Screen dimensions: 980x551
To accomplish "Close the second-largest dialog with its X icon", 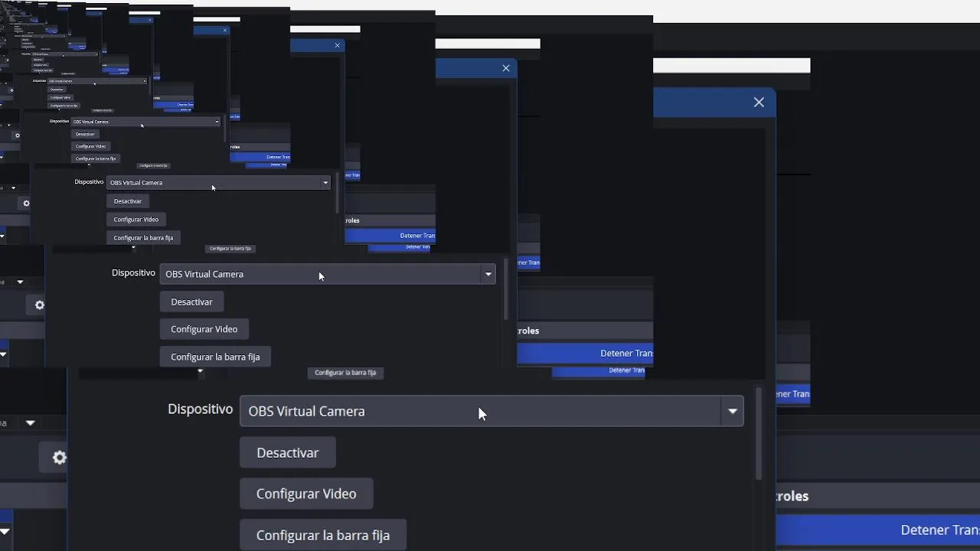I will tap(506, 68).
